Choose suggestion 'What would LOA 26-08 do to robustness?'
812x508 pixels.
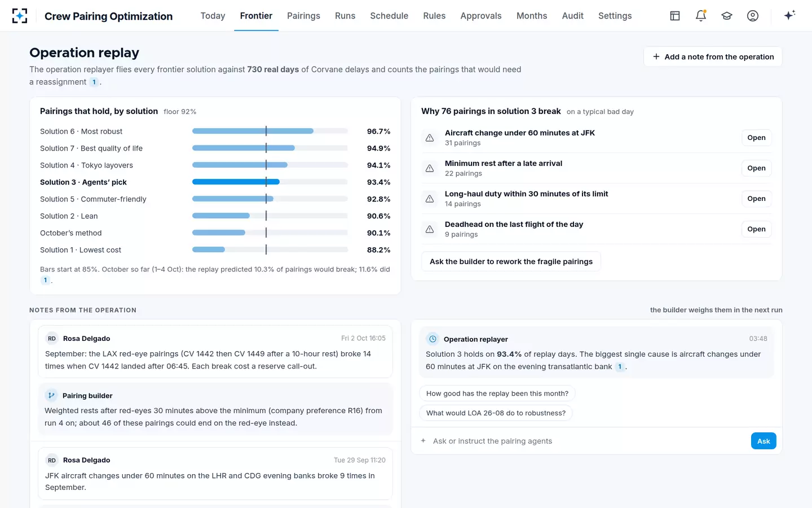tap(496, 413)
